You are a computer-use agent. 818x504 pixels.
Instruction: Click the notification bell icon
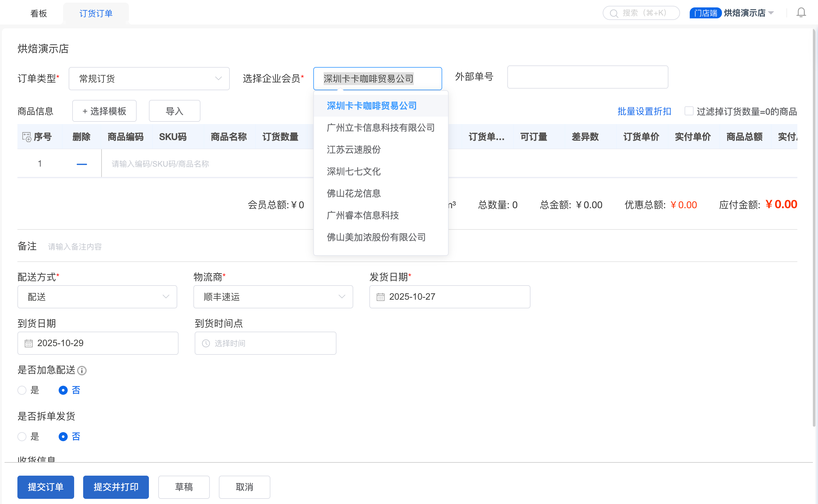pyautogui.click(x=801, y=13)
